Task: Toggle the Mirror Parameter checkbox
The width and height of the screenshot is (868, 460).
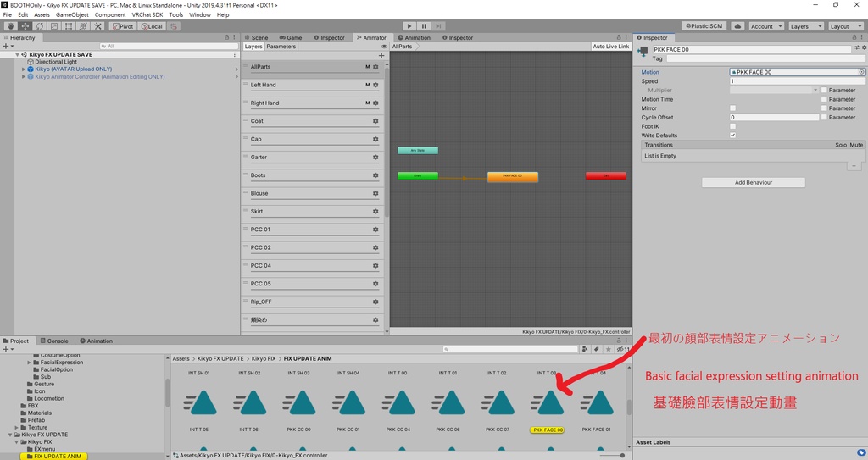Action: 824,108
